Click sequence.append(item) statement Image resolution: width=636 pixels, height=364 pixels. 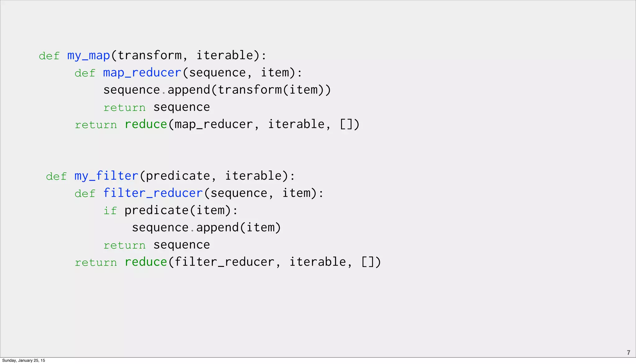pos(206,228)
